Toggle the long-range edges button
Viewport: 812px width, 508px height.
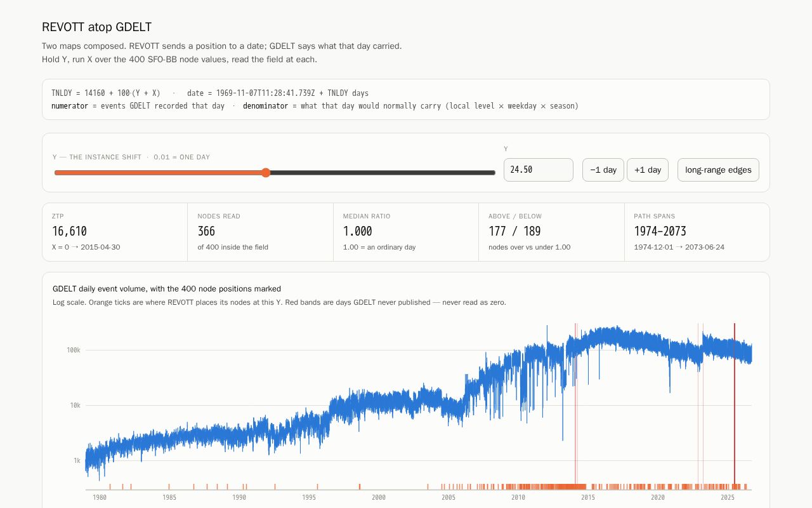pos(718,170)
